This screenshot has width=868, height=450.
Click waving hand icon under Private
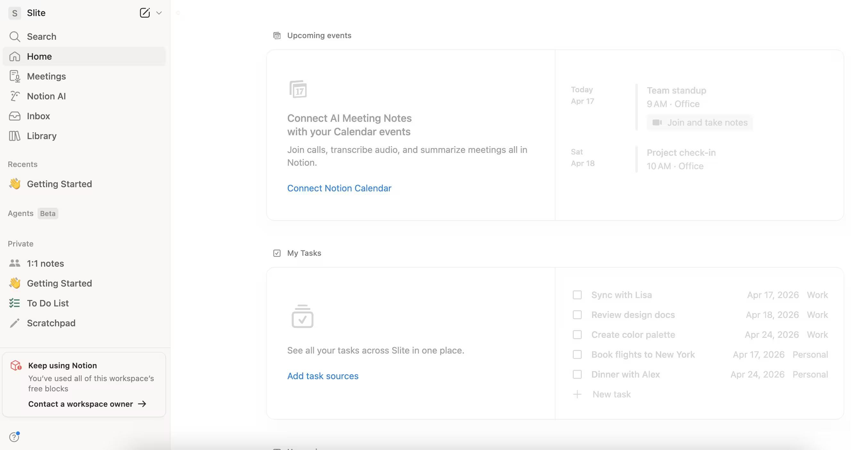[x=14, y=283]
